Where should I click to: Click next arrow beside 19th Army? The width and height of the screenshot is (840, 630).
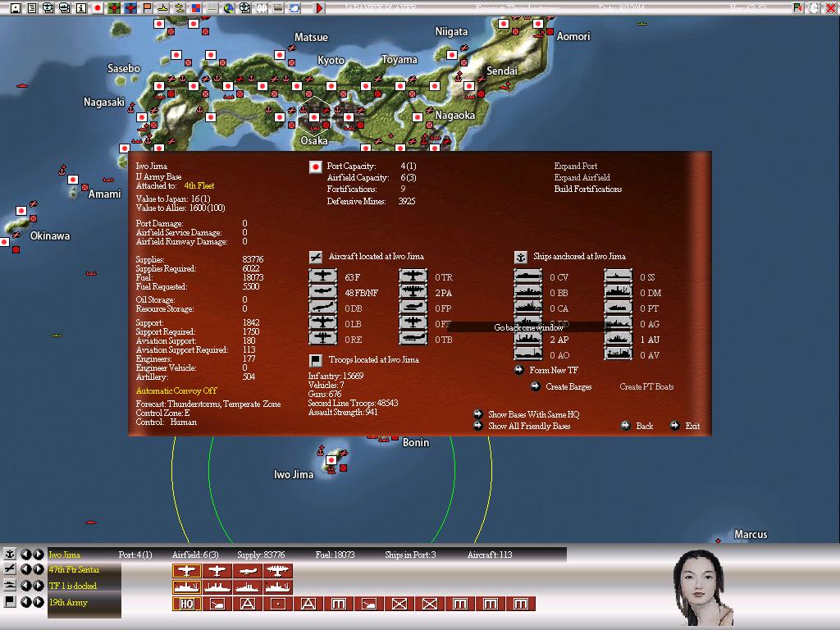pos(39,601)
